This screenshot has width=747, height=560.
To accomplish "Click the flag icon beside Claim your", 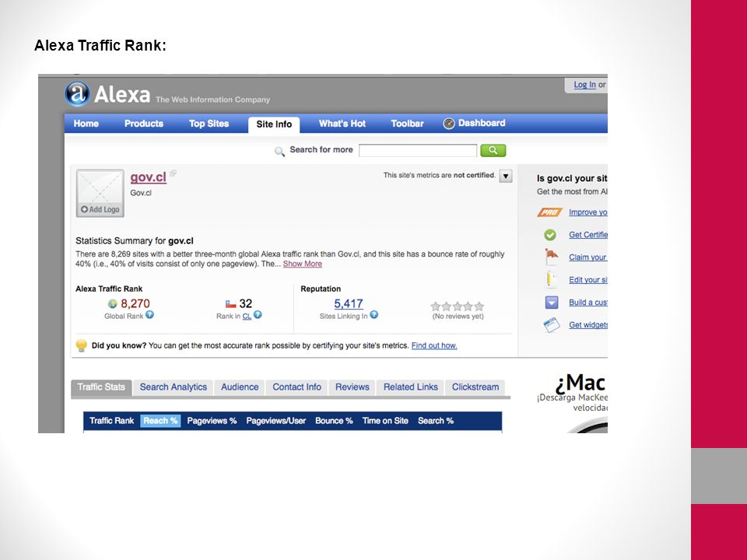I will [551, 257].
